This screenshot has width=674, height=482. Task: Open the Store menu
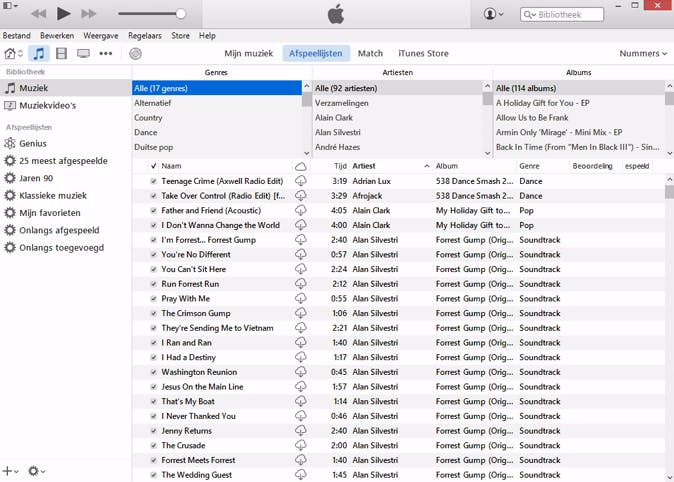180,36
